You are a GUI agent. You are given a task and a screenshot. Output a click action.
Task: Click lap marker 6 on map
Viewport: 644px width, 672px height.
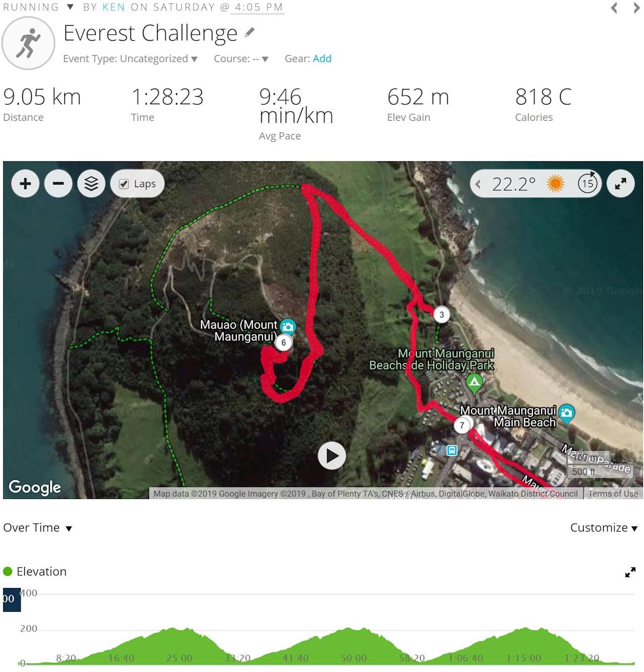284,343
